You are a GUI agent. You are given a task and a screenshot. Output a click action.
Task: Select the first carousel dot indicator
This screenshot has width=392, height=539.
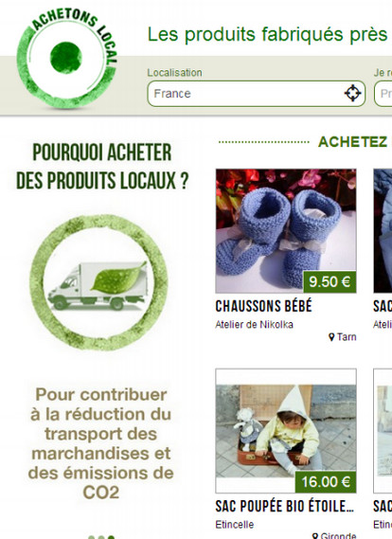pos(92,537)
